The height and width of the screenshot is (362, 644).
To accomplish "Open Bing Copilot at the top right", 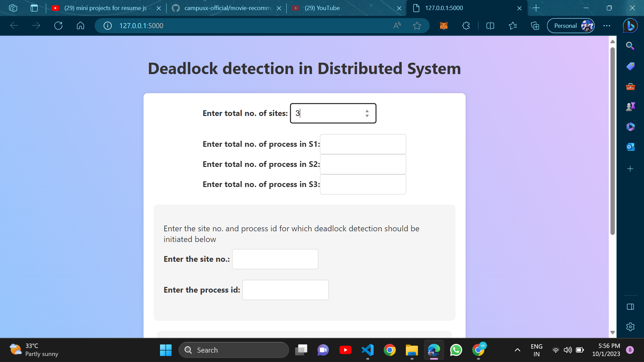I will point(630,25).
